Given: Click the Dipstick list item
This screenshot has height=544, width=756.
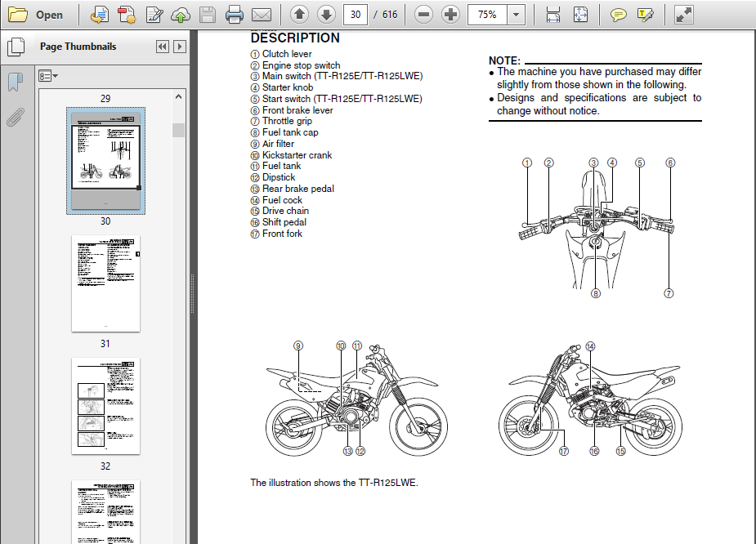Looking at the screenshot, I should (273, 177).
